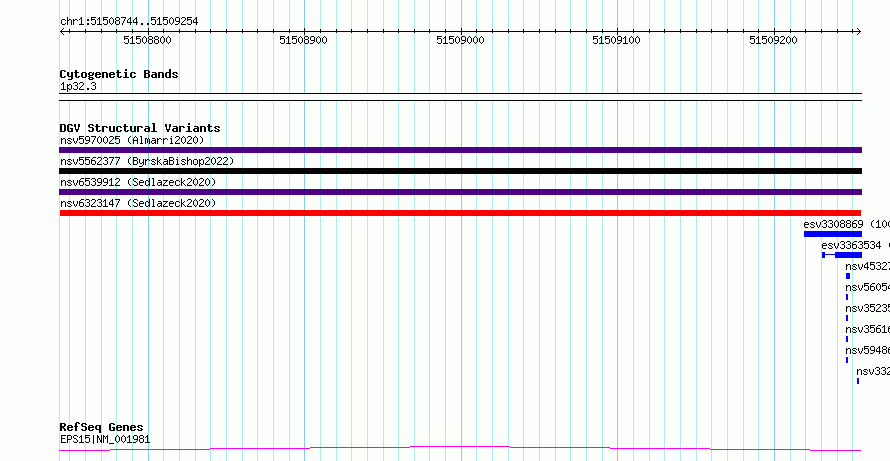Select the blue esv3363534 segmented feature
Screen dimensions: 890x461
(x=842, y=255)
